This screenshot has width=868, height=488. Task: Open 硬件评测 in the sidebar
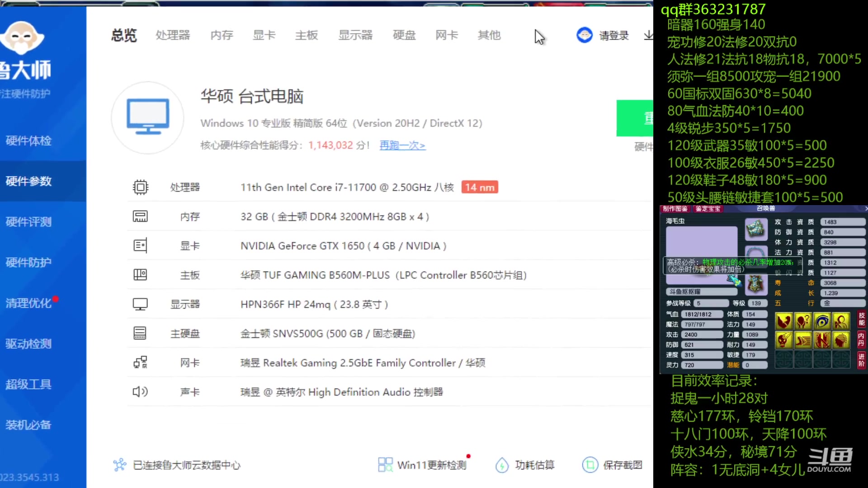28,222
